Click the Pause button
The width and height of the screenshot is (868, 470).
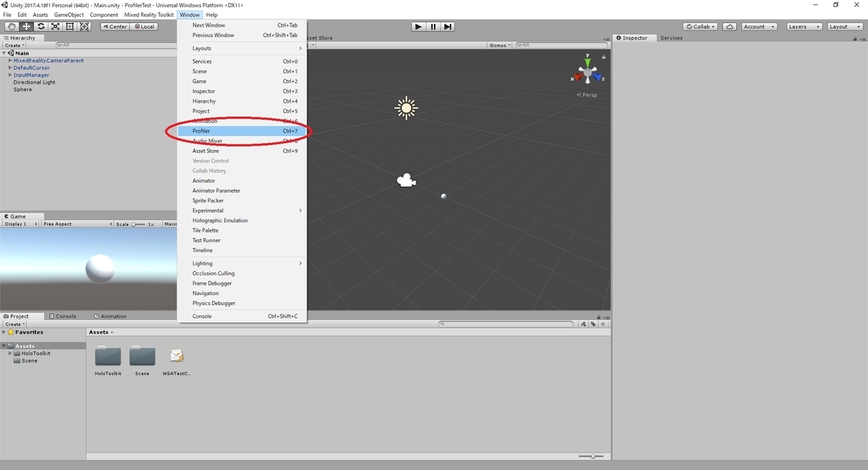click(433, 27)
